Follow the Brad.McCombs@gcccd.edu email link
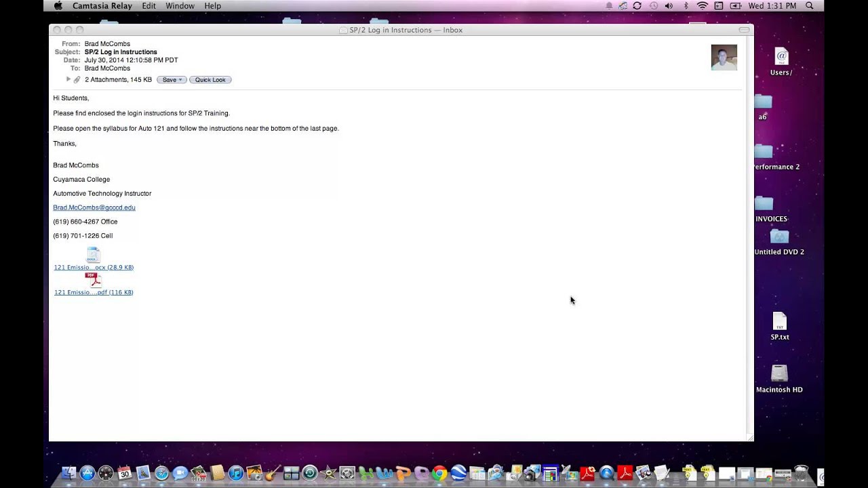 coord(94,207)
